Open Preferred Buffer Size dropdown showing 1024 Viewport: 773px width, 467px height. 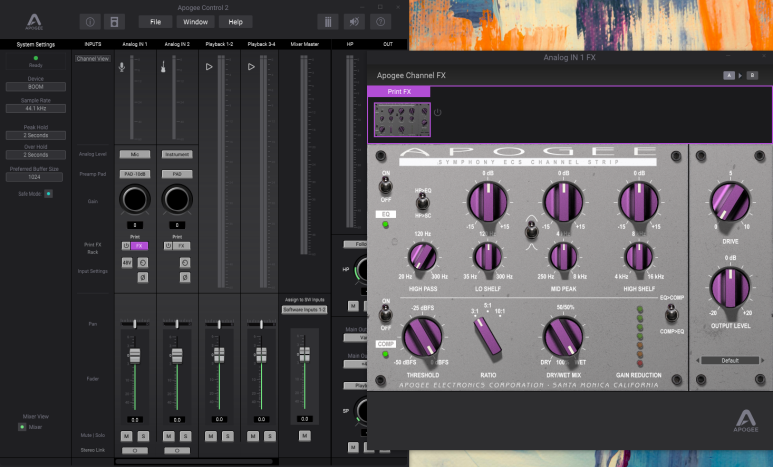35,177
